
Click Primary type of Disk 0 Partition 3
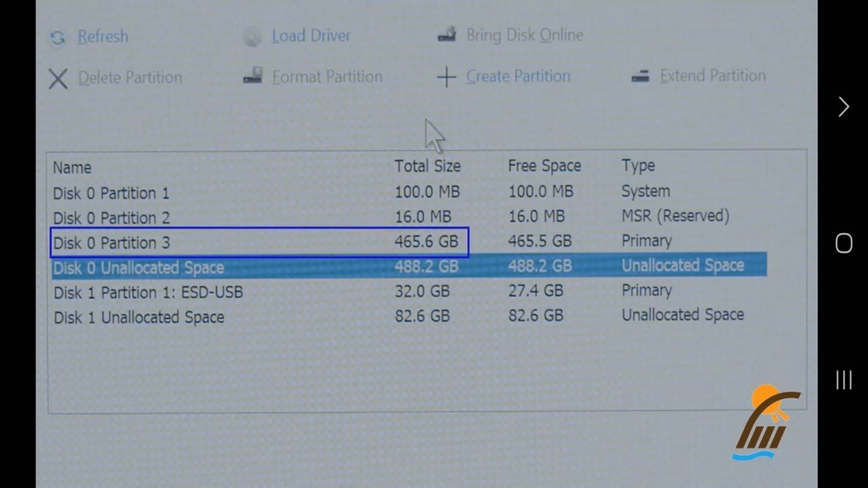pos(646,241)
